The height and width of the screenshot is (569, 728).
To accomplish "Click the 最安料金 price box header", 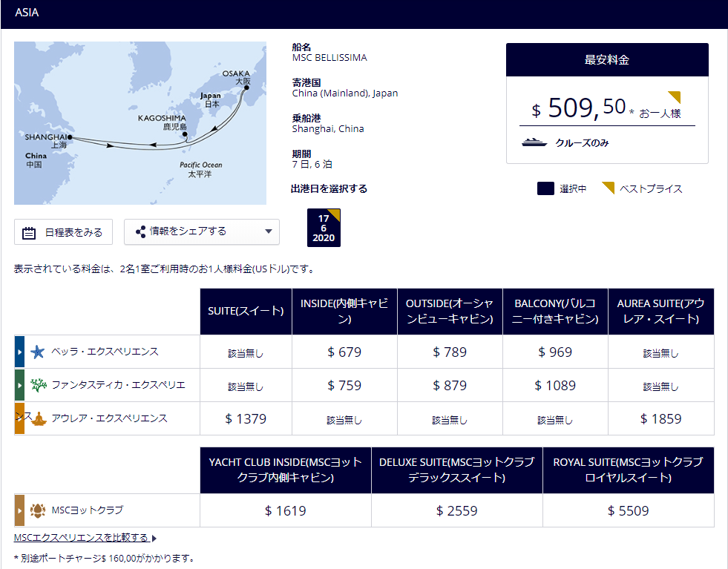I will pyautogui.click(x=607, y=60).
